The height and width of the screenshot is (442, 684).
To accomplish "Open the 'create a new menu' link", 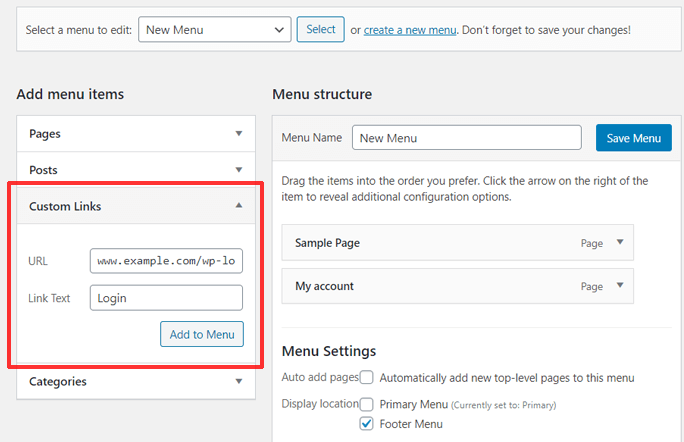I will [410, 30].
